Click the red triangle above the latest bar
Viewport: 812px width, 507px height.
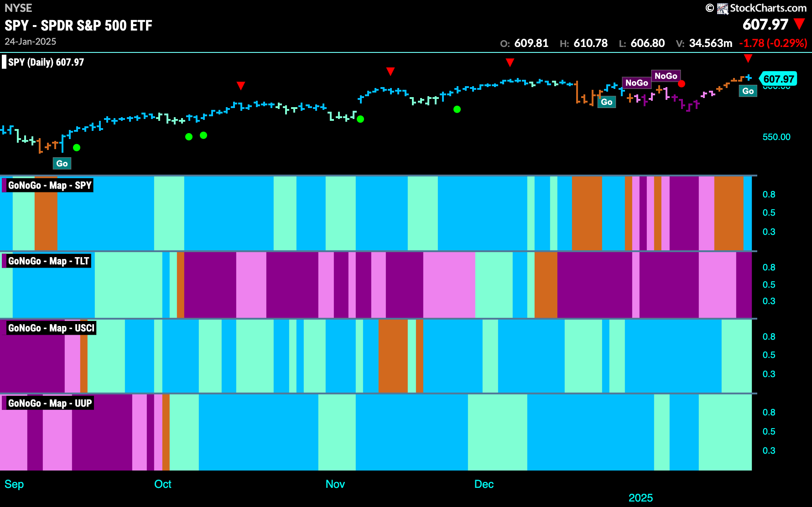pyautogui.click(x=748, y=58)
